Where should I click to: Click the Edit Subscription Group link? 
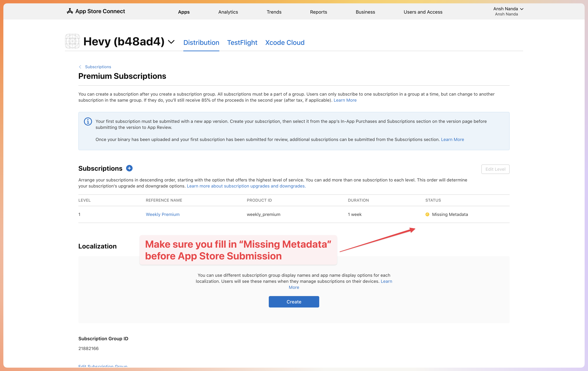103,366
